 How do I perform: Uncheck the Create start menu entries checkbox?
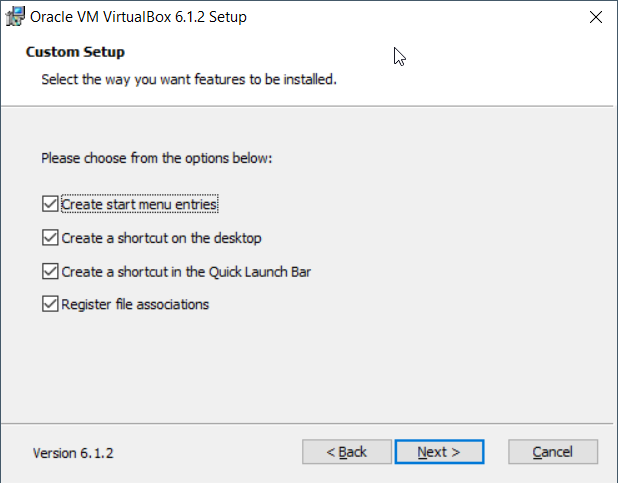(x=50, y=204)
